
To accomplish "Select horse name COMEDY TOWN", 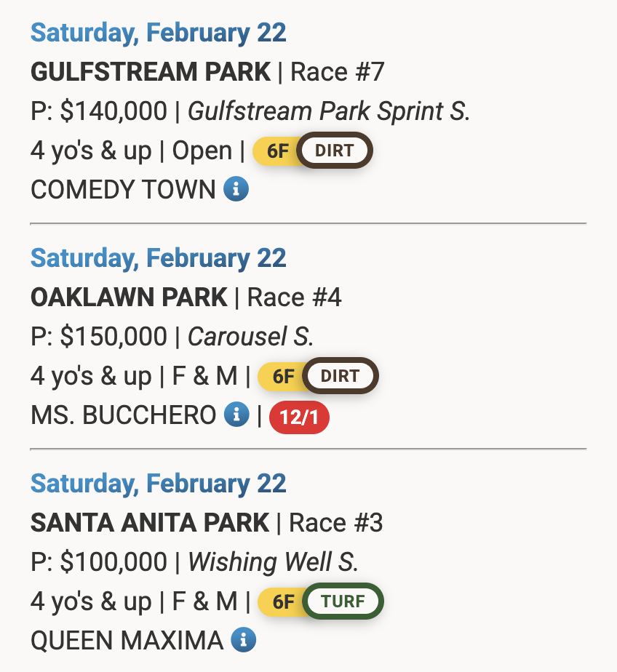I will (x=123, y=191).
